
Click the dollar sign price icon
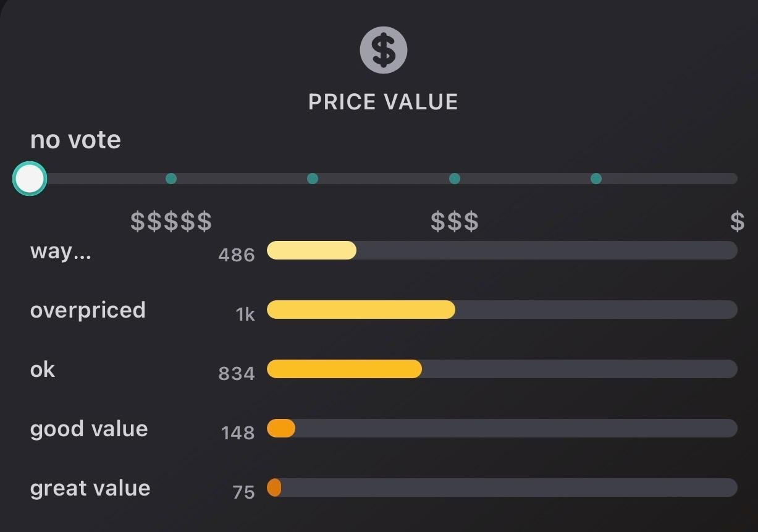383,50
